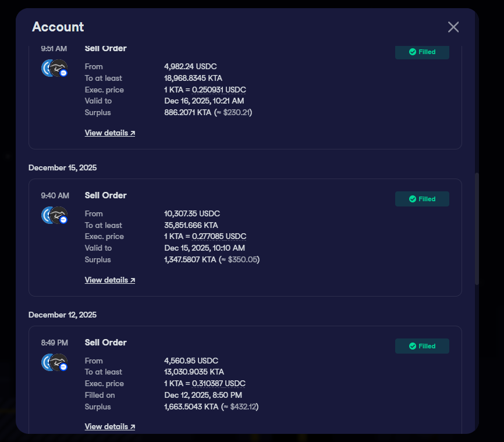Click the 8:49 PM Sell Order title
The width and height of the screenshot is (504, 442).
pyautogui.click(x=105, y=343)
